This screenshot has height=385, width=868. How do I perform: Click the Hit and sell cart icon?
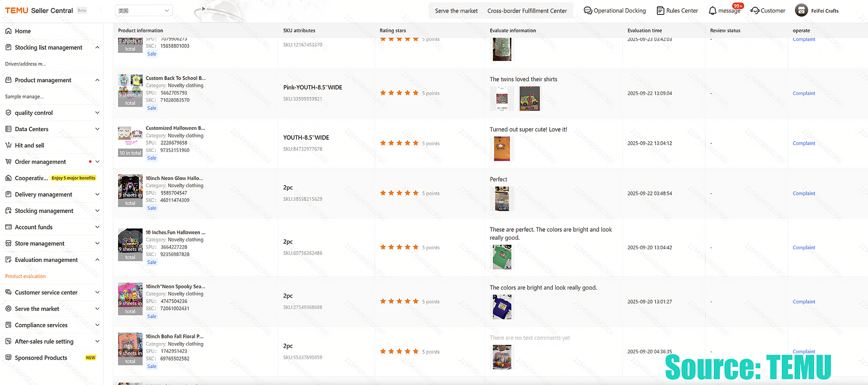tap(8, 145)
